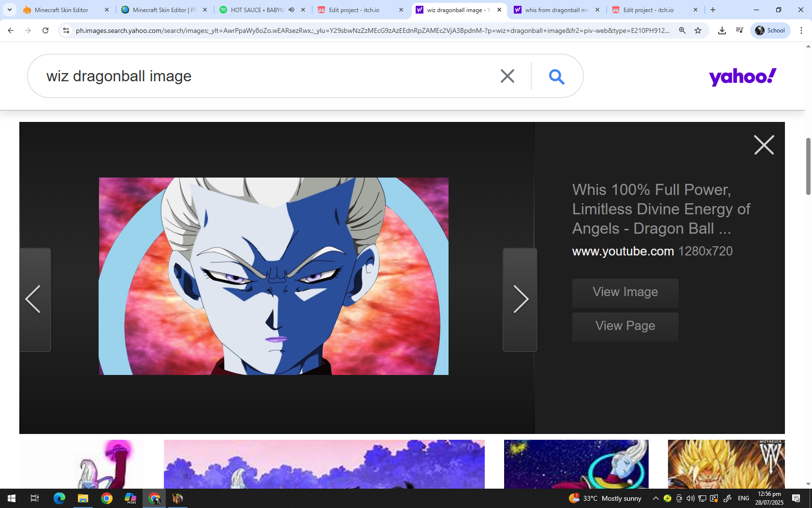Open the Minecraft taskbar icon
Image resolution: width=812 pixels, height=508 pixels.
click(177, 498)
